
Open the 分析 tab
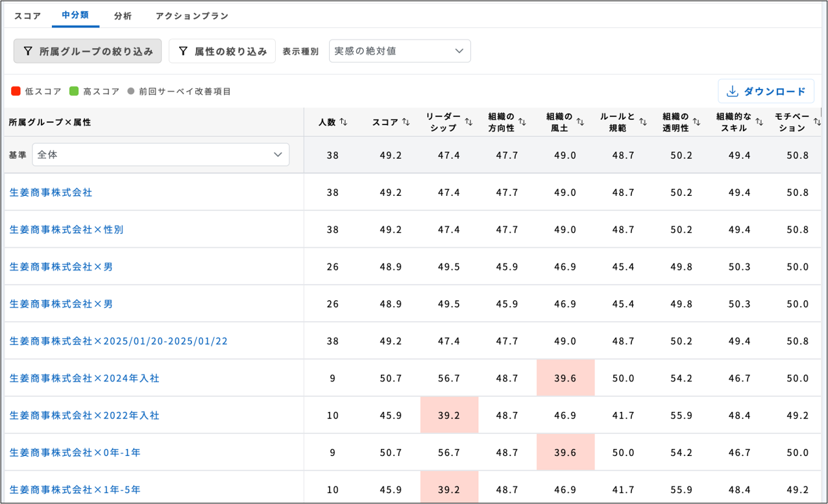123,16
